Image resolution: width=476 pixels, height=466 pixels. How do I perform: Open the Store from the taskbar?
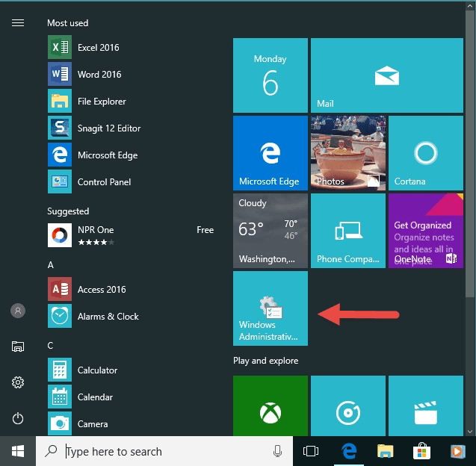[x=421, y=451]
